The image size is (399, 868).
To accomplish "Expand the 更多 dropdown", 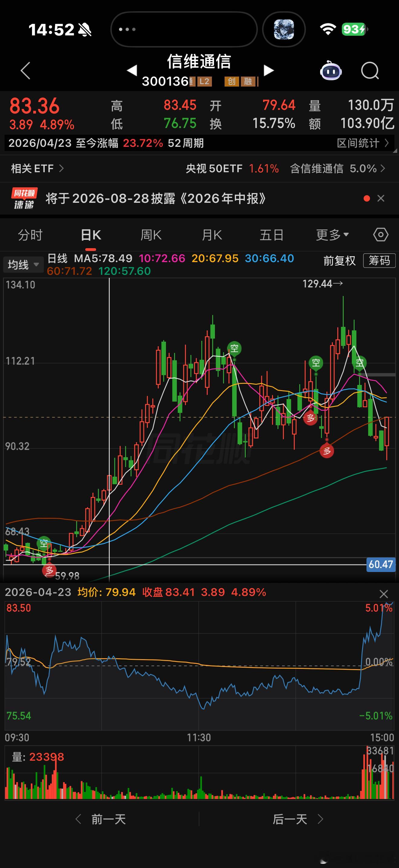I will 332,235.
